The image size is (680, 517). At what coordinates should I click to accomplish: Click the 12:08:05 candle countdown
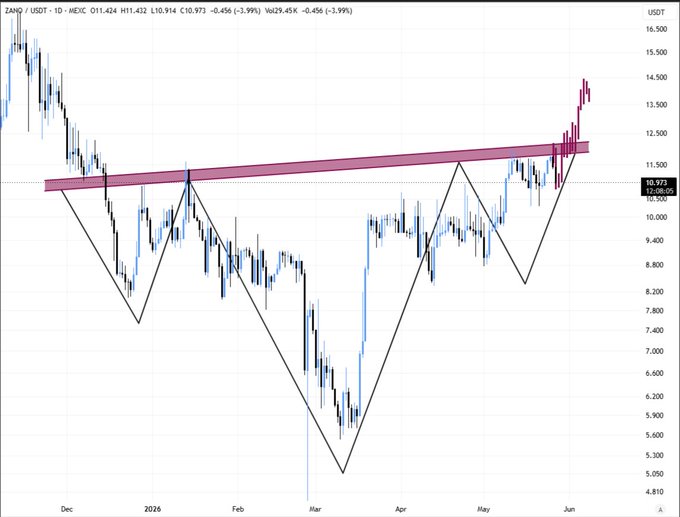point(659,191)
